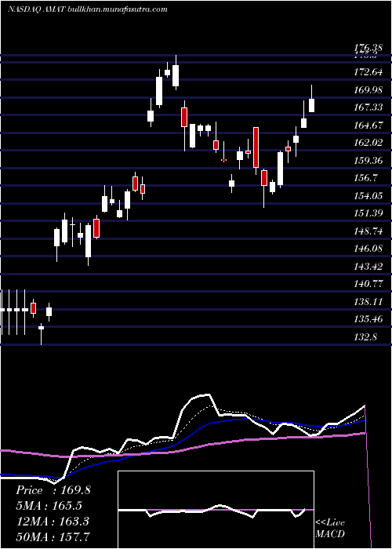Click the latest candlestick near 169.98

[x=311, y=99]
